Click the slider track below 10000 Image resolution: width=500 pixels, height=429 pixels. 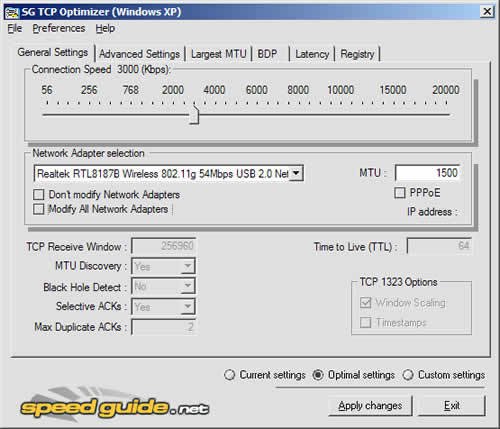coord(340,115)
